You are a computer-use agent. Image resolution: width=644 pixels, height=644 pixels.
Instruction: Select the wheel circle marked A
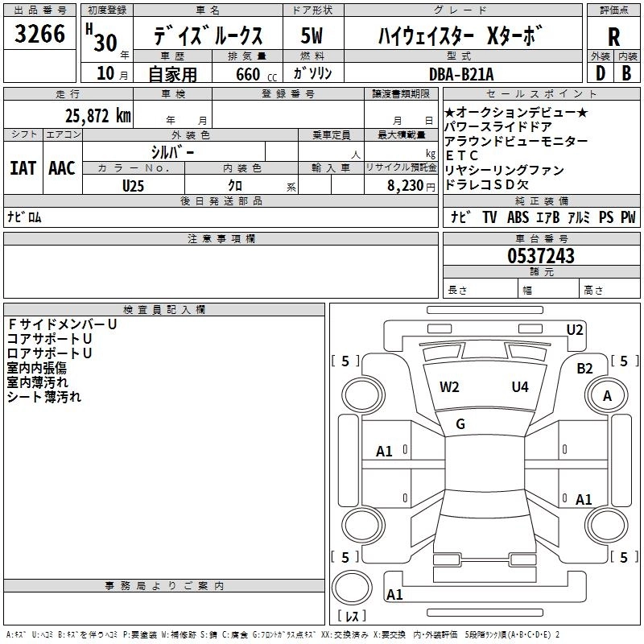(x=607, y=396)
